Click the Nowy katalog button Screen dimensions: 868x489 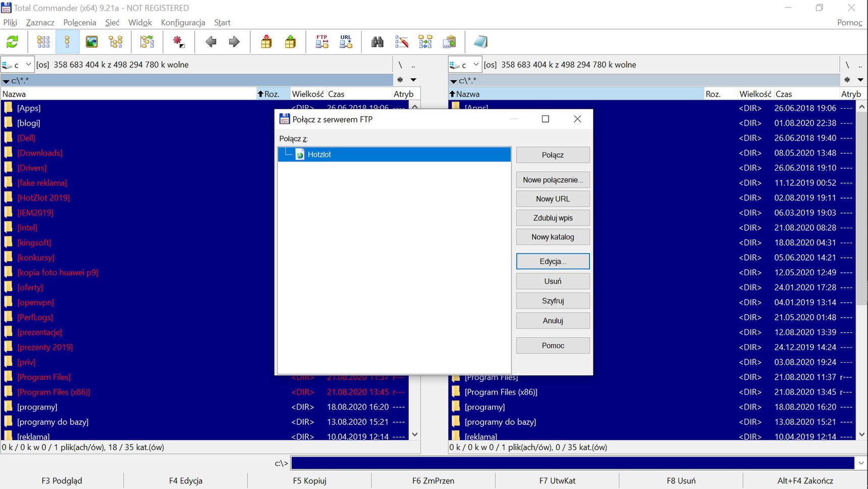pyautogui.click(x=553, y=237)
